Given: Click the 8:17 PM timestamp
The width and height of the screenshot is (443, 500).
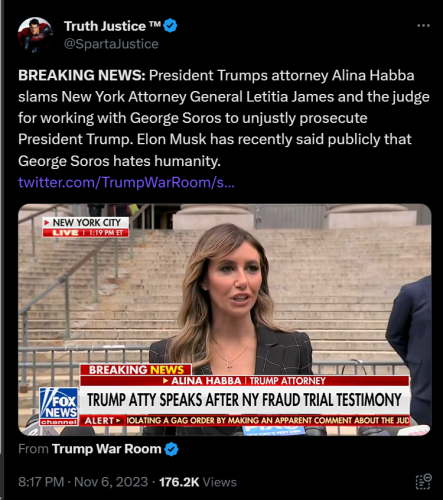Looking at the screenshot, I should (x=41, y=482).
